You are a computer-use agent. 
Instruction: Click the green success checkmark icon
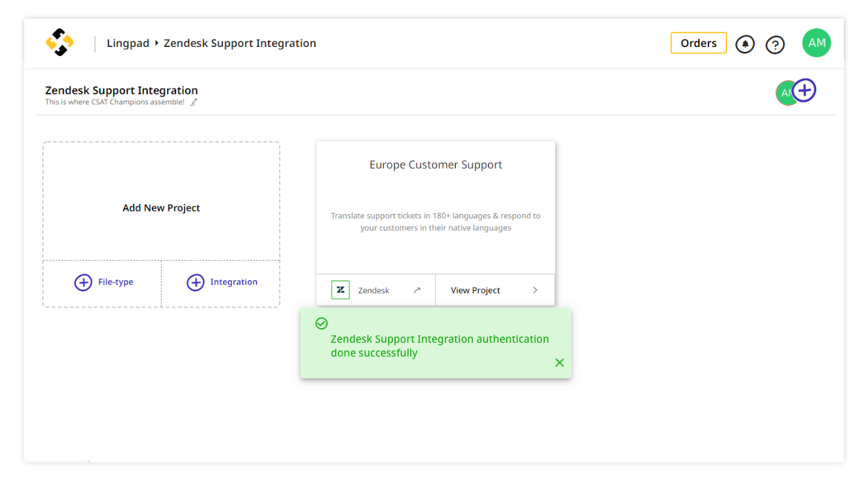tap(321, 323)
